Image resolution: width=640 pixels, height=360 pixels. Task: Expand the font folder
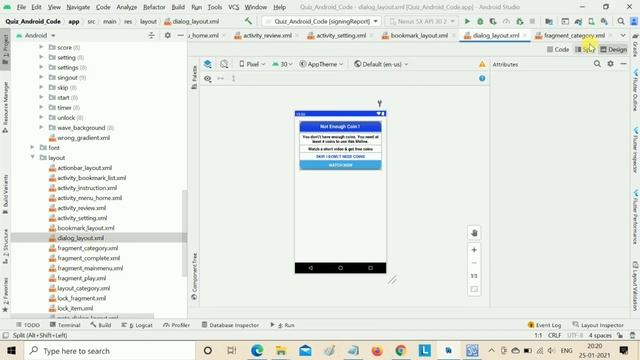pos(33,147)
